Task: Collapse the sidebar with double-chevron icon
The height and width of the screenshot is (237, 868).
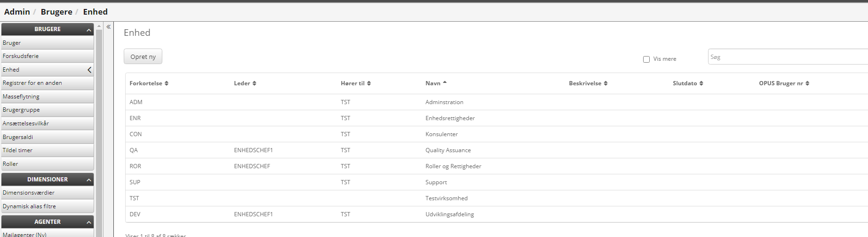Action: click(x=108, y=27)
